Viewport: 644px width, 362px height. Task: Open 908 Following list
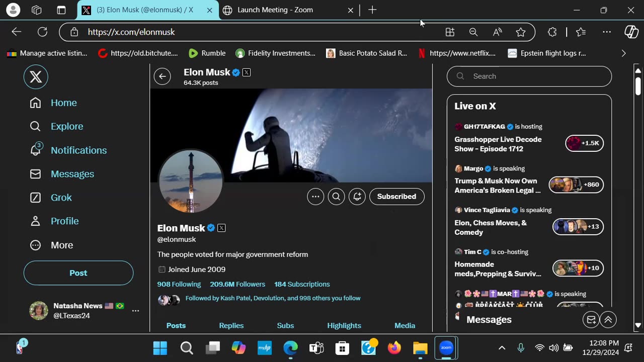tap(179, 284)
